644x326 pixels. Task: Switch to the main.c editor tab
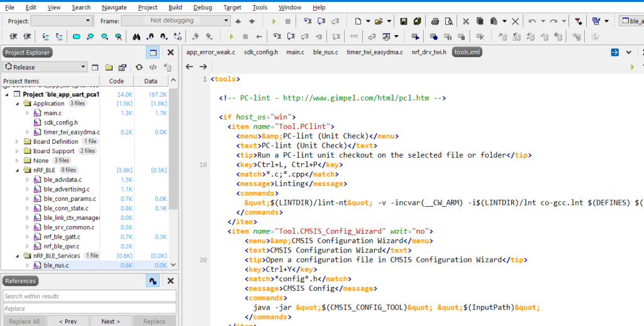click(x=296, y=52)
